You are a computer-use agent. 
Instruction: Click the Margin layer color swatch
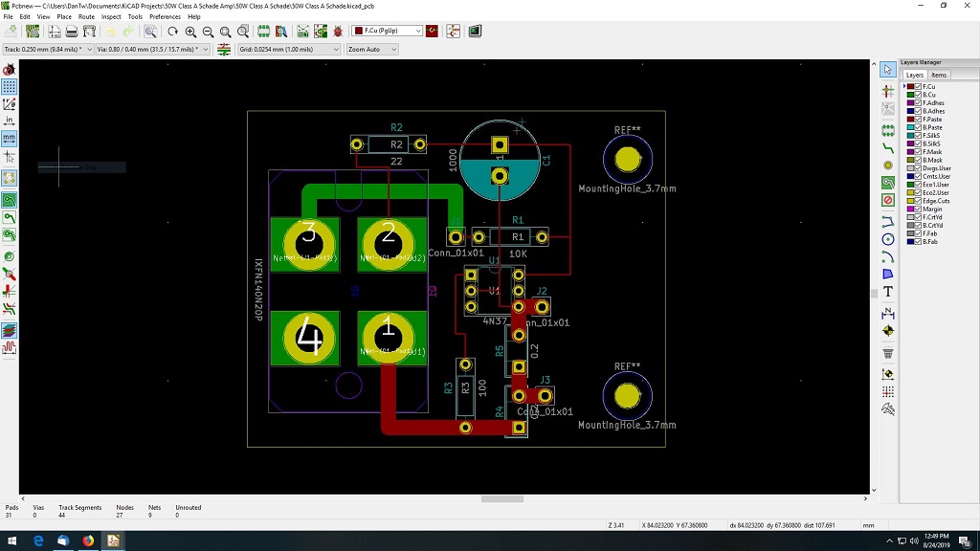tap(911, 209)
